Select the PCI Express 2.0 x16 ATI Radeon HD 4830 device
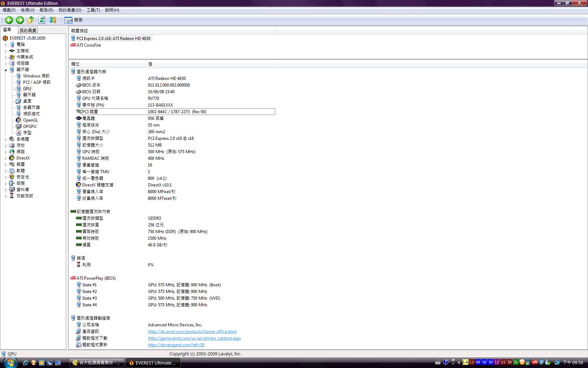588x368 pixels. 111,39
